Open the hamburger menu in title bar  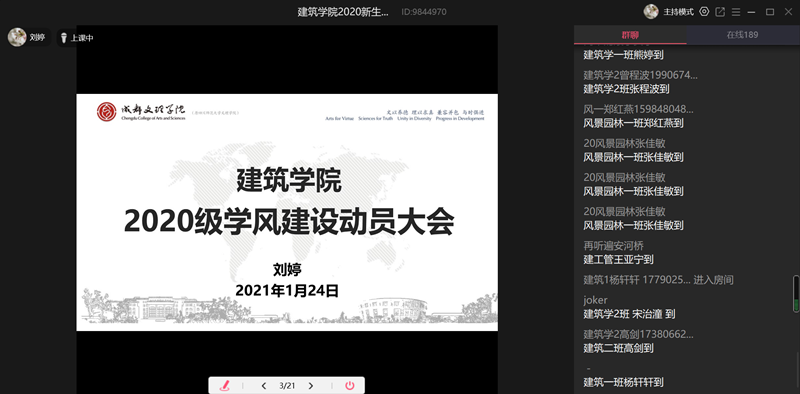(x=736, y=12)
